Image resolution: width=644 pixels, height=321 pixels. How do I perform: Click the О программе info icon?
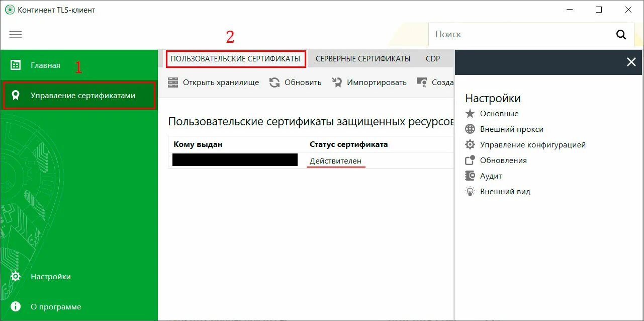(x=16, y=306)
